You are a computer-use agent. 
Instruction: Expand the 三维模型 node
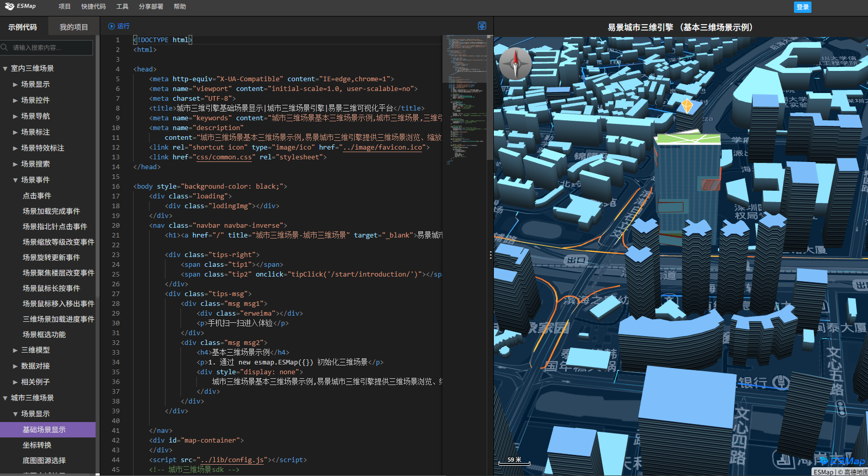pyautogui.click(x=15, y=350)
